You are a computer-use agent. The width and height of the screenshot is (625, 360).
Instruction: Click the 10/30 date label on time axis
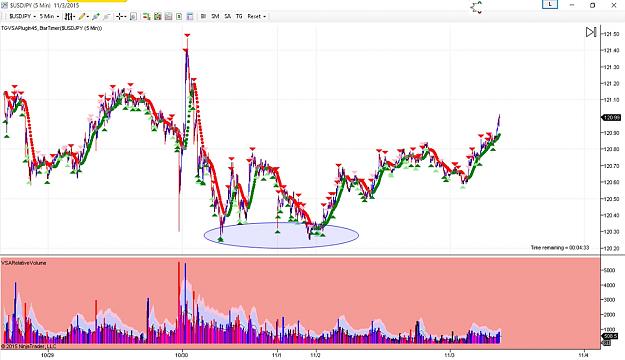[x=182, y=354]
